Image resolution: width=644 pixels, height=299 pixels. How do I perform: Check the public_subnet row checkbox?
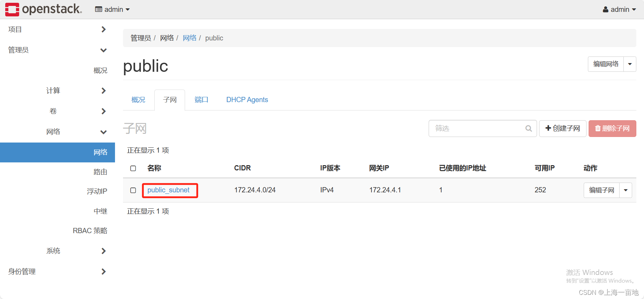coord(133,190)
